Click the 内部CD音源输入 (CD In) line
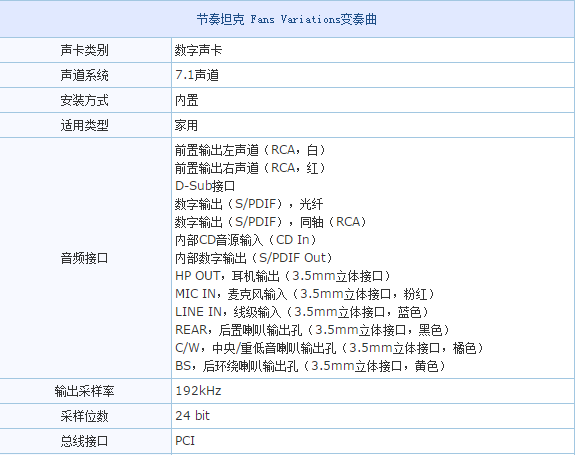575x455 pixels. pos(246,240)
